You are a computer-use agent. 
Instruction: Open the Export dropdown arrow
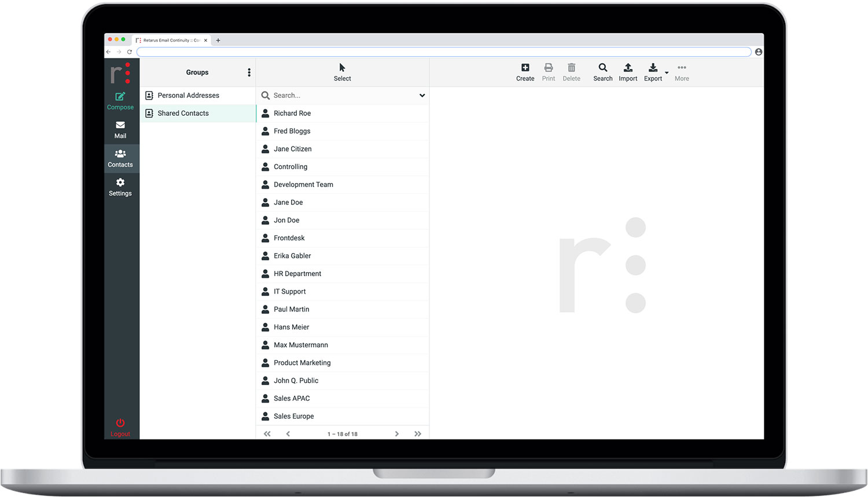[667, 73]
